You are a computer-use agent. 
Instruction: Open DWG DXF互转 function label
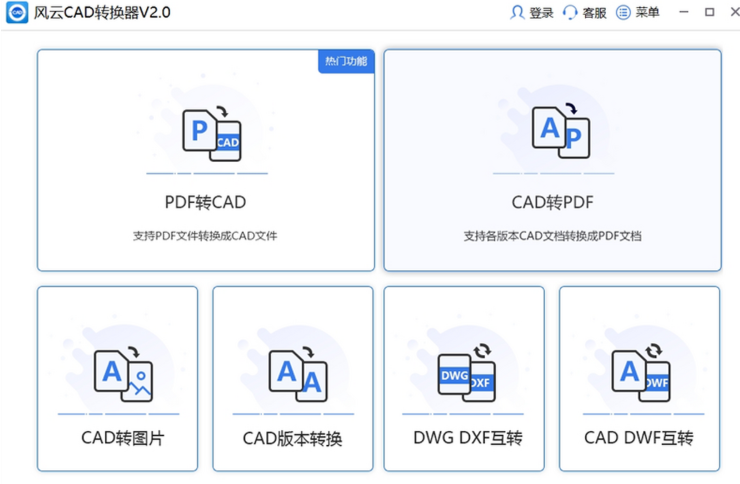[468, 438]
